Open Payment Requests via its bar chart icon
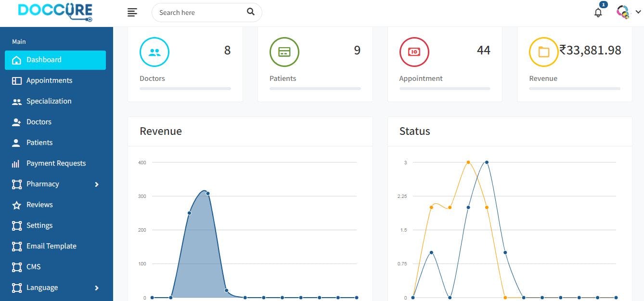 (15, 163)
